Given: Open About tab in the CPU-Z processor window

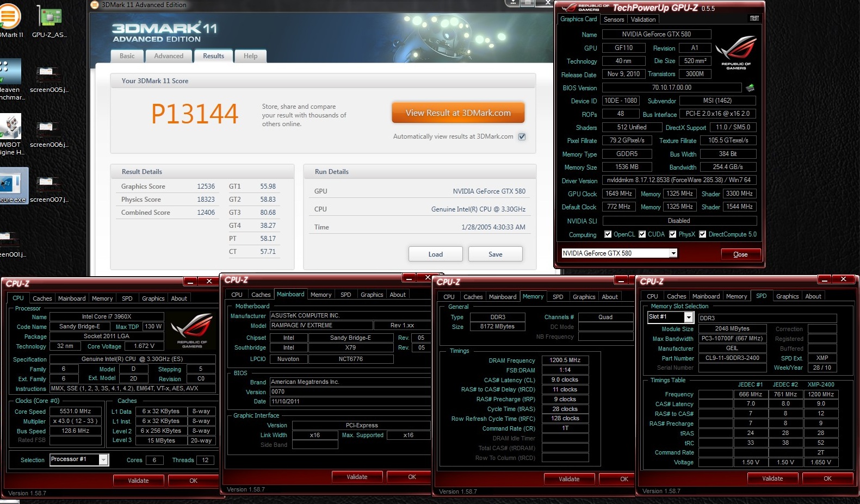Looking at the screenshot, I should pyautogui.click(x=179, y=298).
